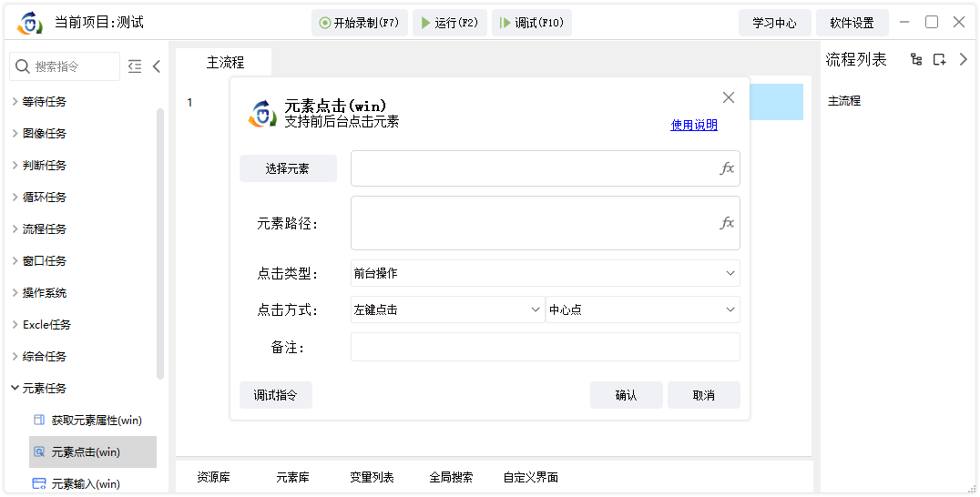Click the 确认 button
The image size is (980, 497).
tap(627, 395)
